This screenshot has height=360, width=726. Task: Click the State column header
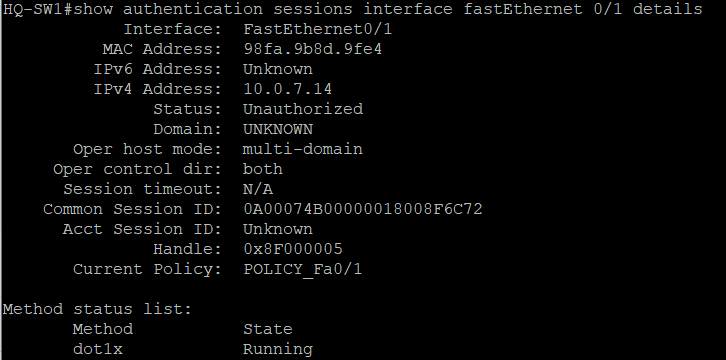click(x=268, y=329)
